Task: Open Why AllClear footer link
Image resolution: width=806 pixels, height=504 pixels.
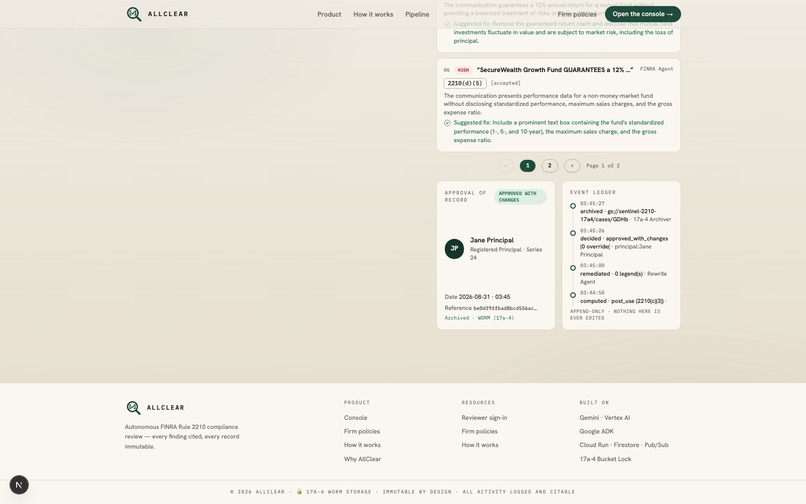Action: click(362, 459)
